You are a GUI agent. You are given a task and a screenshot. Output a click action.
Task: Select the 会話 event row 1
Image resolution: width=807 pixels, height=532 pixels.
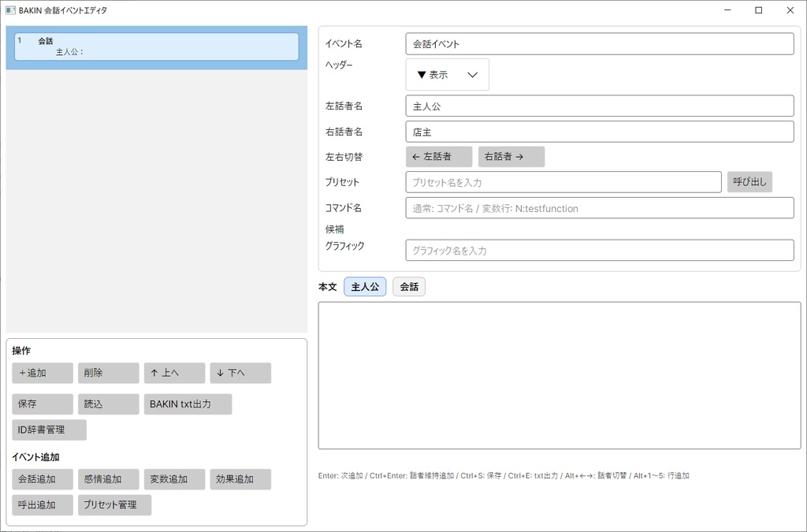[x=157, y=47]
